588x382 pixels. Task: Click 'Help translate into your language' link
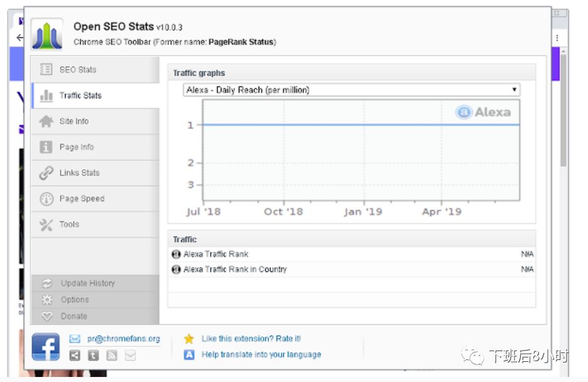(261, 354)
